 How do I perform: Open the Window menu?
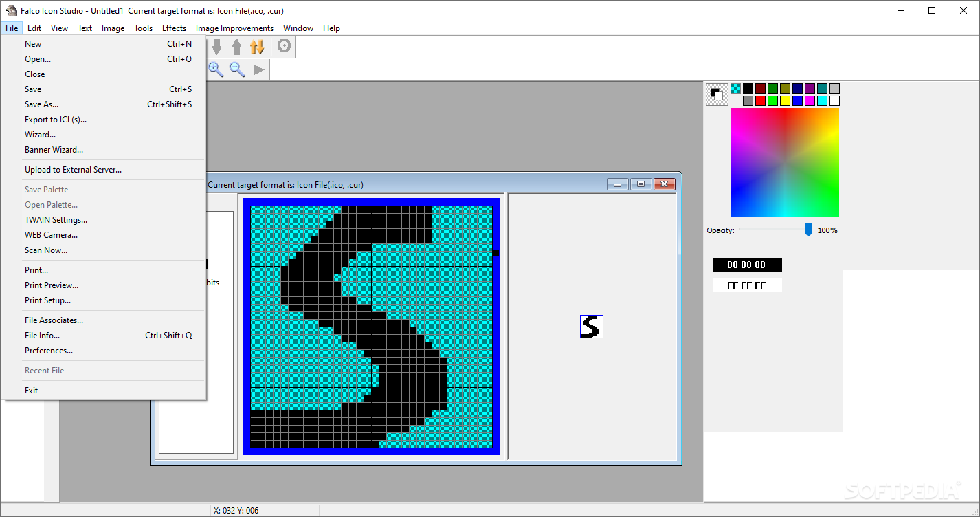pyautogui.click(x=298, y=28)
